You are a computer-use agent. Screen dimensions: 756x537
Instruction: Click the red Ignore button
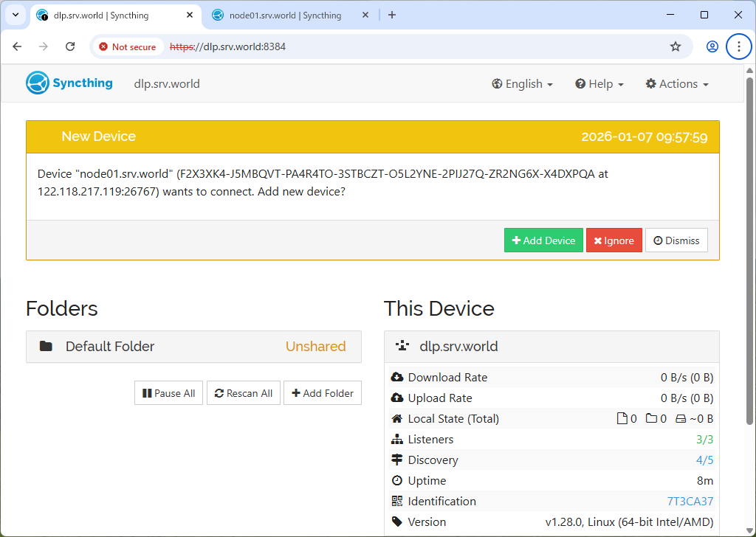[614, 240]
